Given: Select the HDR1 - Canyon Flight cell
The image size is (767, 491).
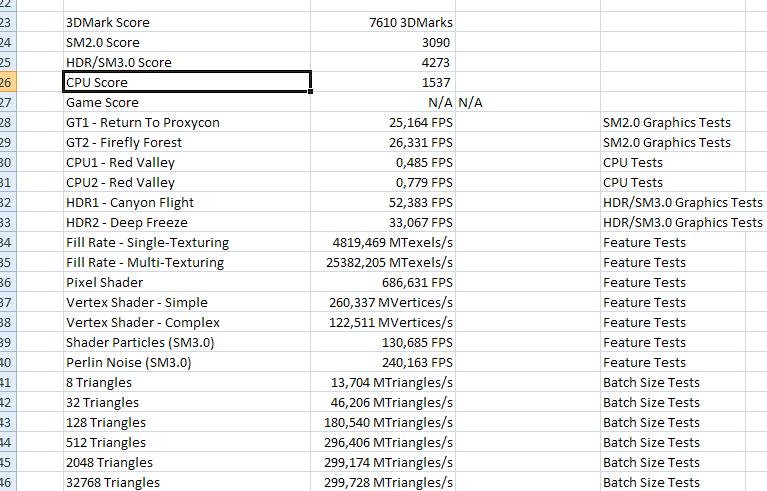Looking at the screenshot, I should click(187, 202).
